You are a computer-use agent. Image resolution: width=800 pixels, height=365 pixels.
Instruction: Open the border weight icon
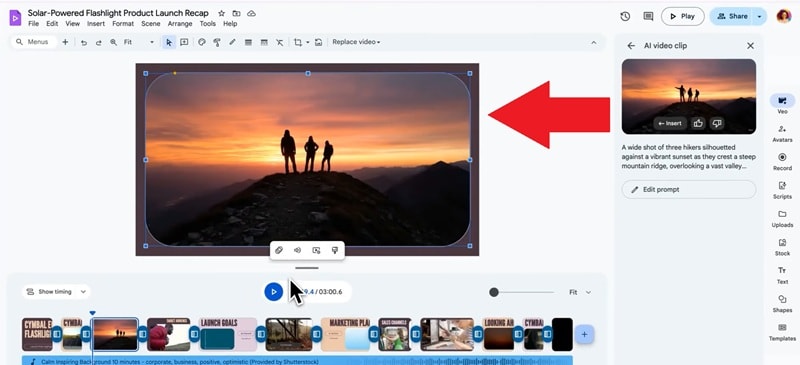(248, 42)
